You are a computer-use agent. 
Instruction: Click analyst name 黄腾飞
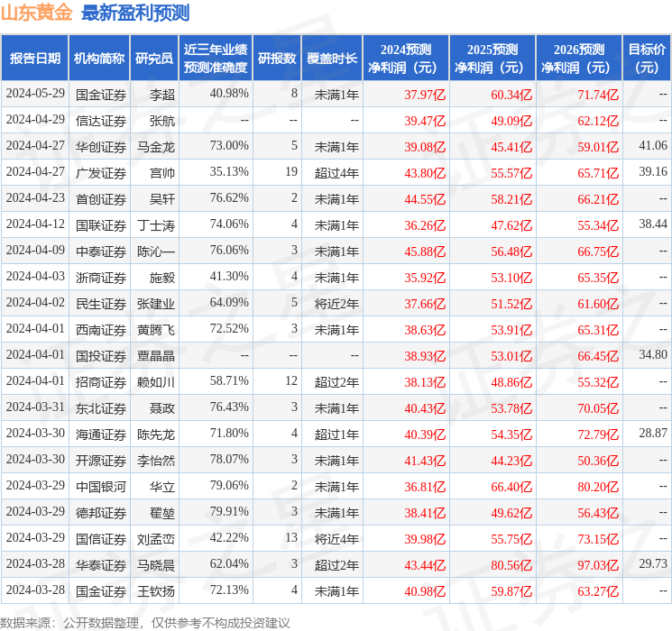[x=155, y=330]
